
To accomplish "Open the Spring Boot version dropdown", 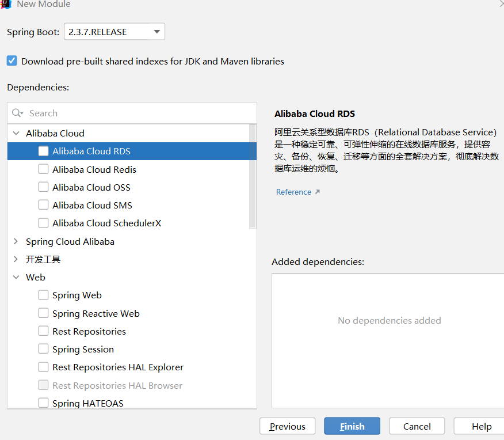I will point(114,32).
